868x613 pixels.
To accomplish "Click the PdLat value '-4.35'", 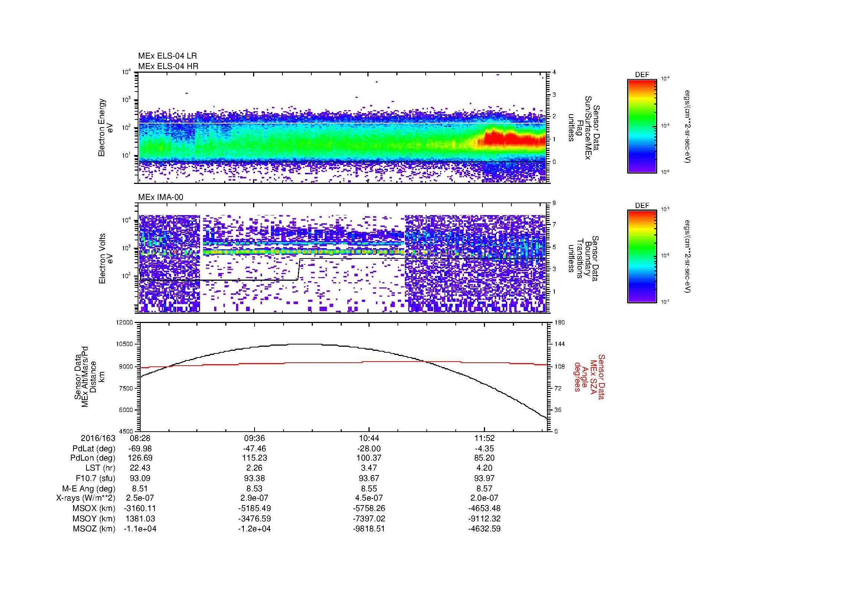I will [484, 449].
